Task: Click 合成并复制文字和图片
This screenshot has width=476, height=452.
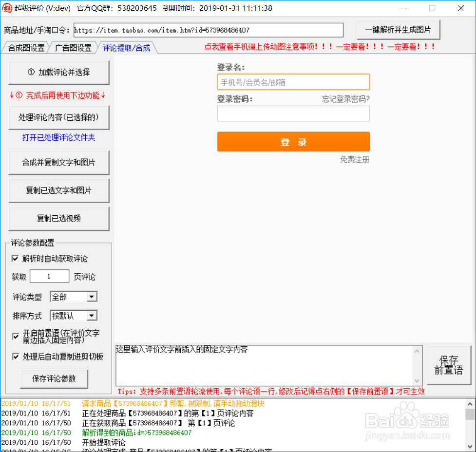Action: (58, 163)
